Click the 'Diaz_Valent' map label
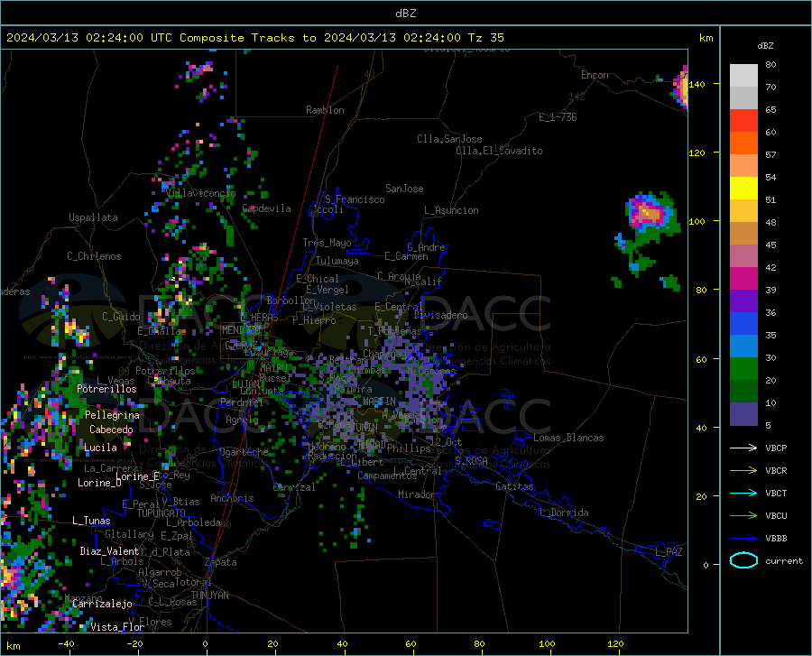Image resolution: width=812 pixels, height=656 pixels. (109, 551)
